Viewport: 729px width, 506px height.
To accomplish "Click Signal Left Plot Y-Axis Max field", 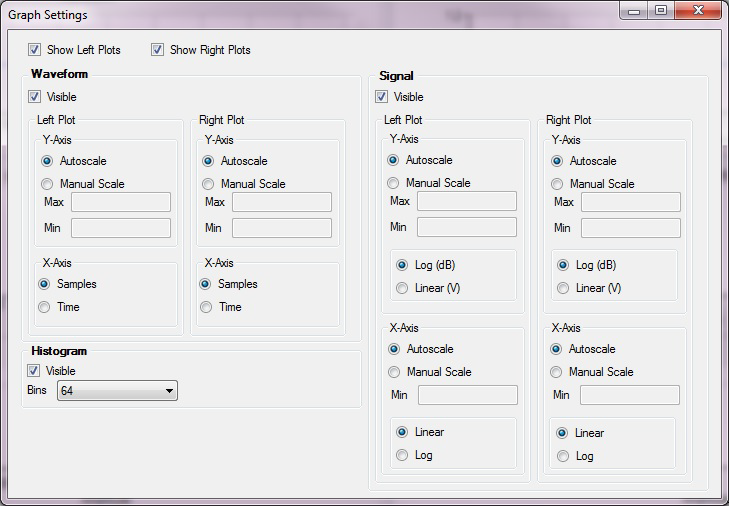I will pos(466,202).
